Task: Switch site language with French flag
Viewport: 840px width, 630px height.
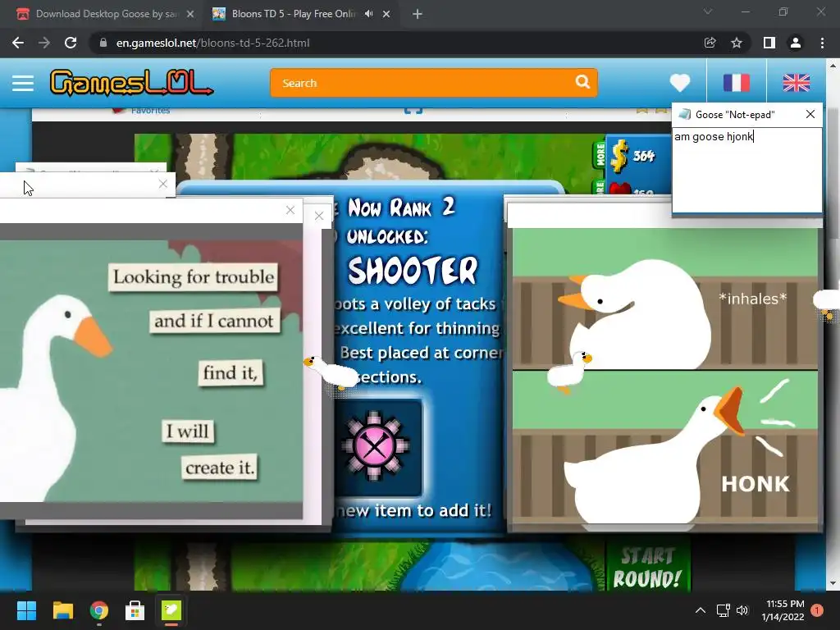Action: [736, 83]
